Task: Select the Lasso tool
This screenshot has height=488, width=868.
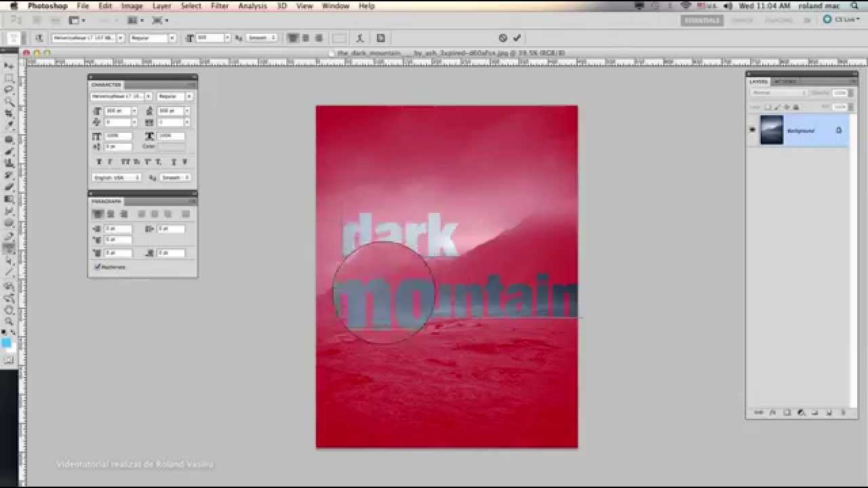Action: 9,90
